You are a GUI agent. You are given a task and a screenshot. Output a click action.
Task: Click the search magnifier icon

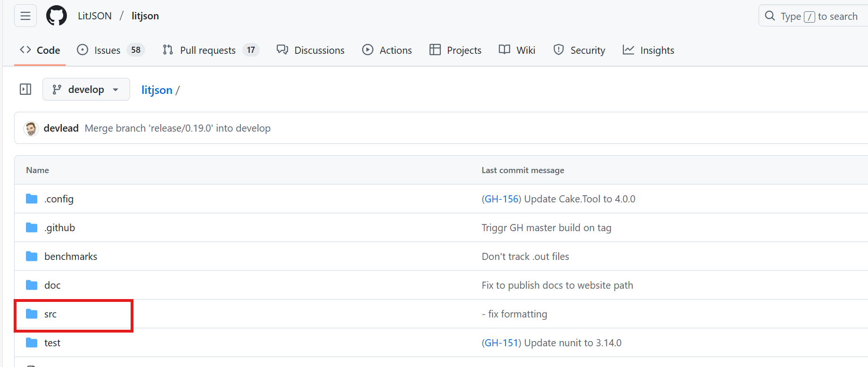pyautogui.click(x=770, y=16)
